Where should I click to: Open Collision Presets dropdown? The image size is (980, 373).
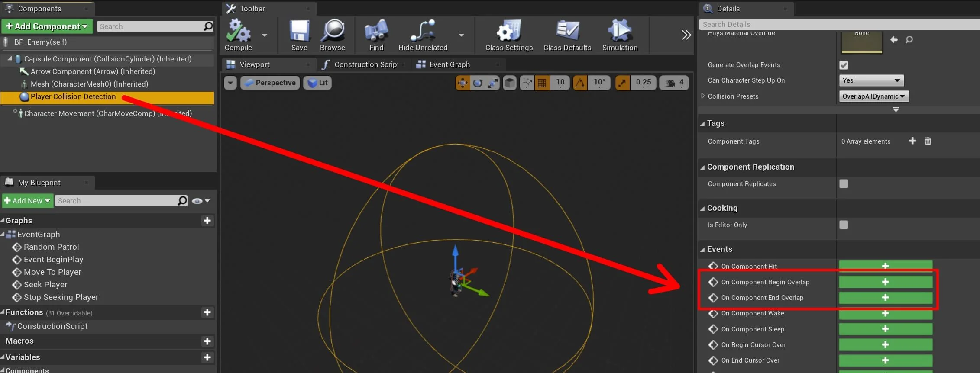pos(874,96)
